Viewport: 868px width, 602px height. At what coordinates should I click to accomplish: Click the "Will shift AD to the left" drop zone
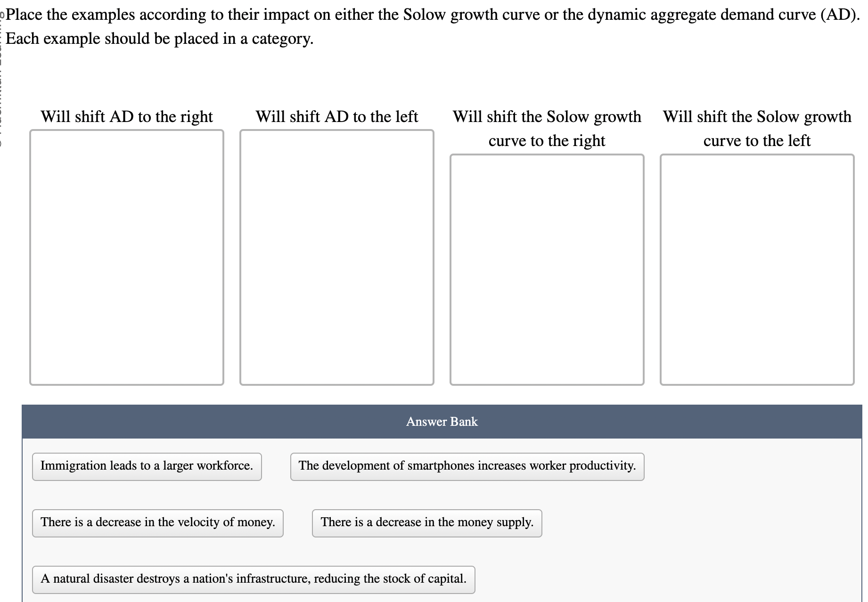coord(336,257)
